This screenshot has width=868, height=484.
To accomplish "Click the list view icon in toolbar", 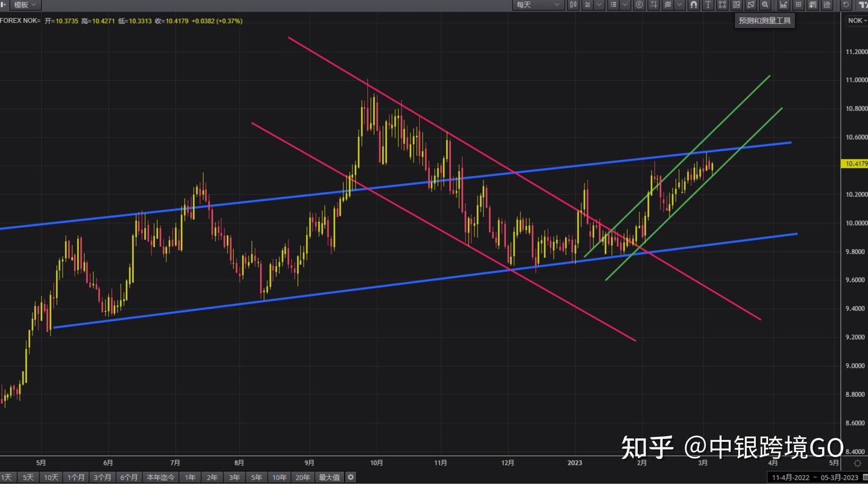I will pos(614,5).
